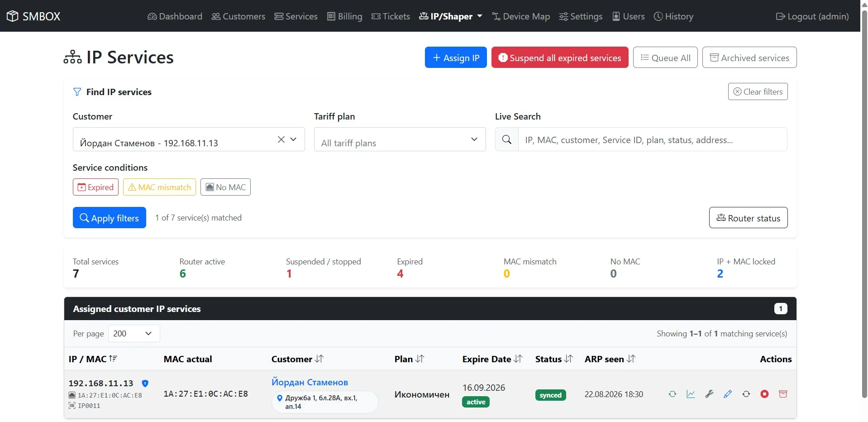This screenshot has width=868, height=422.
Task: Click Logout (admin)
Action: [812, 16]
